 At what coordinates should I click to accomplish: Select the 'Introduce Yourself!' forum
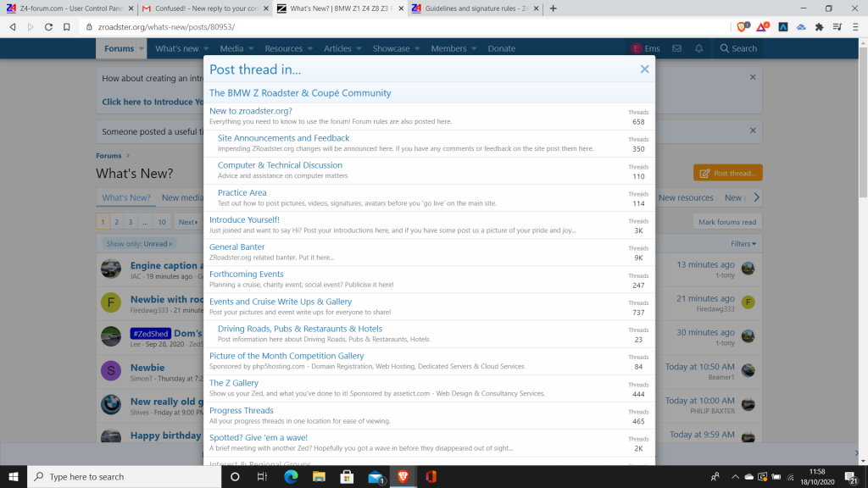244,219
